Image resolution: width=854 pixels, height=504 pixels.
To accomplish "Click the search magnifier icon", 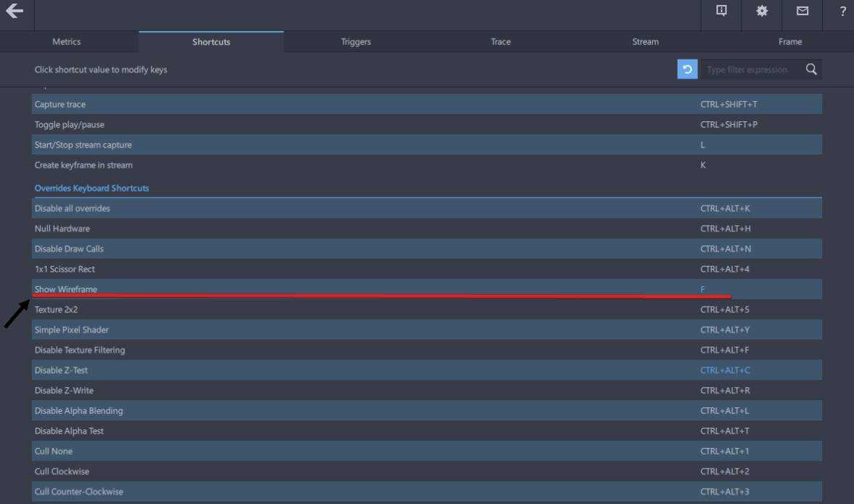I will 811,69.
